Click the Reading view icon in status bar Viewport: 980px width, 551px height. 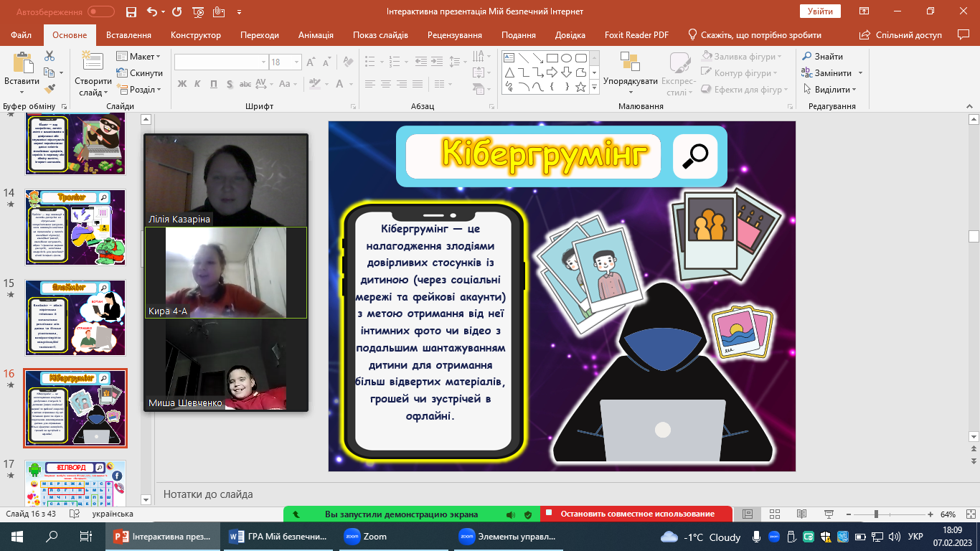[x=801, y=514]
